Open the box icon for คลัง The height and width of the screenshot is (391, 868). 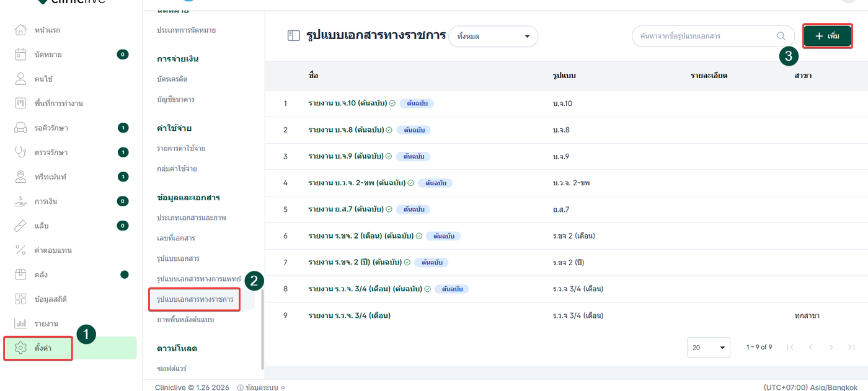20,275
